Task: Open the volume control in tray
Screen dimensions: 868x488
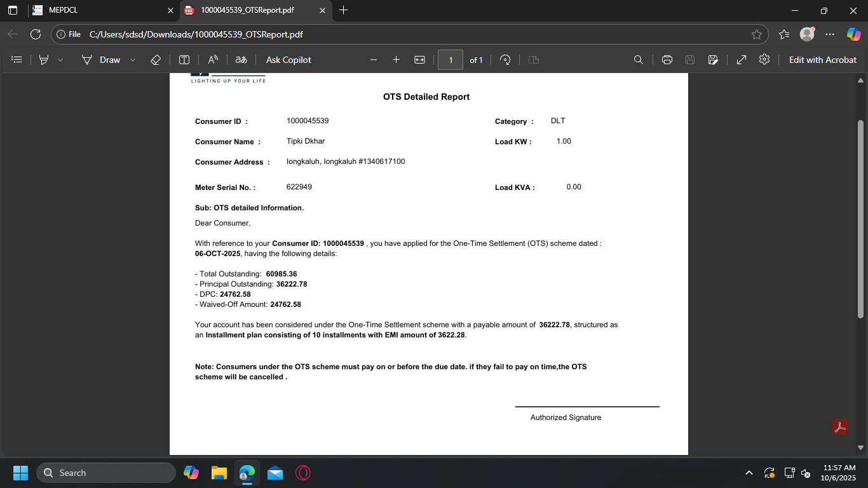Action: point(806,473)
